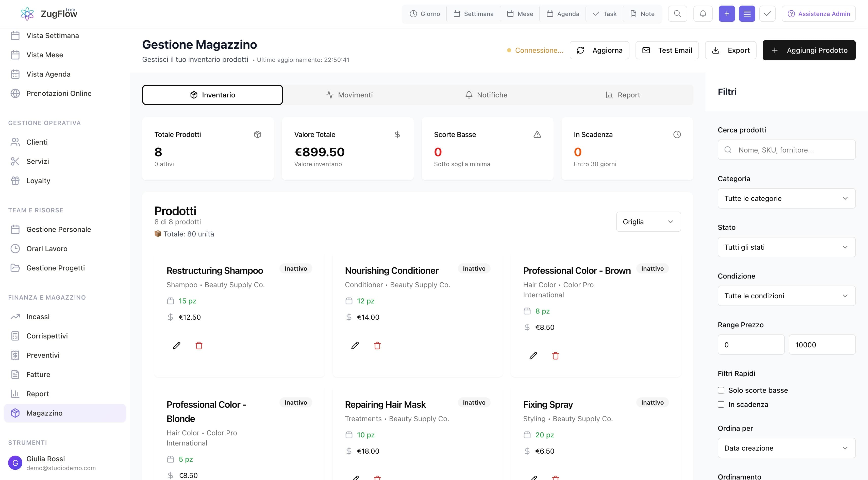This screenshot has width=868, height=480.
Task: Open the Data creazione sort dropdown
Action: [x=786, y=448]
